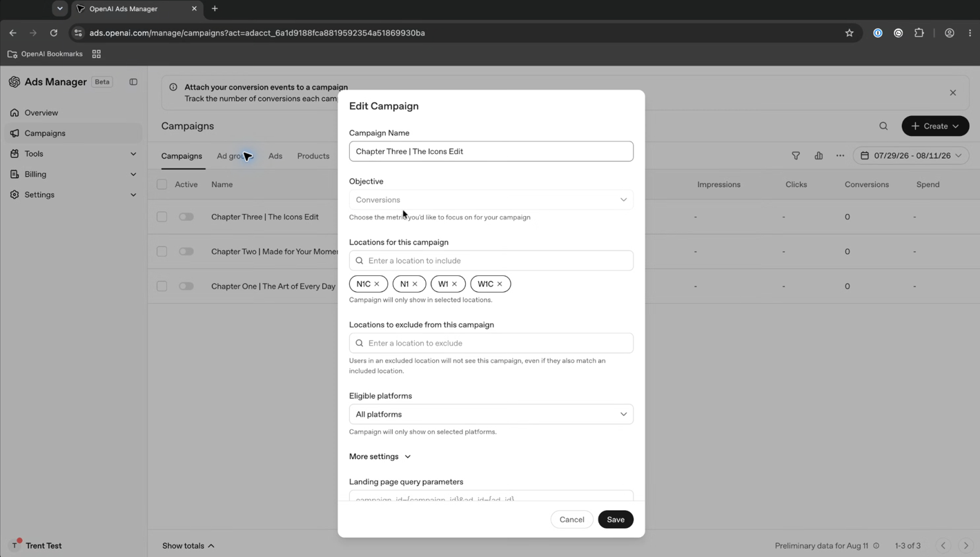
Task: Open the Objective Conversions dropdown
Action: (x=491, y=200)
